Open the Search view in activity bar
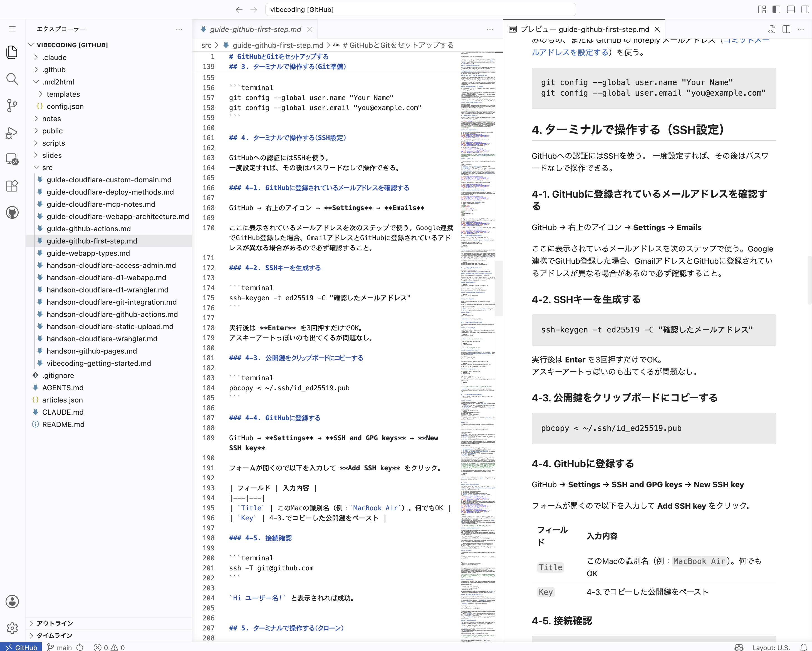Image resolution: width=812 pixels, height=651 pixels. click(x=12, y=79)
